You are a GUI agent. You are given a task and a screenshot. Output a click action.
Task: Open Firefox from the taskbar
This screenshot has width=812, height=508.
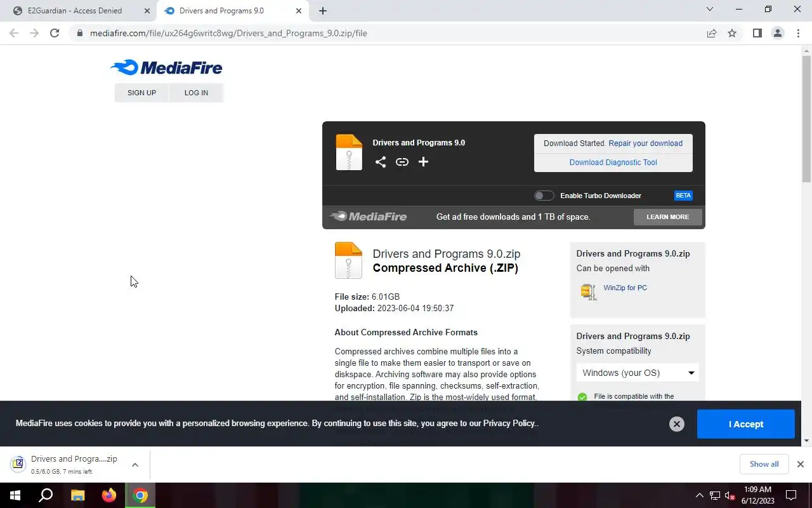[109, 495]
